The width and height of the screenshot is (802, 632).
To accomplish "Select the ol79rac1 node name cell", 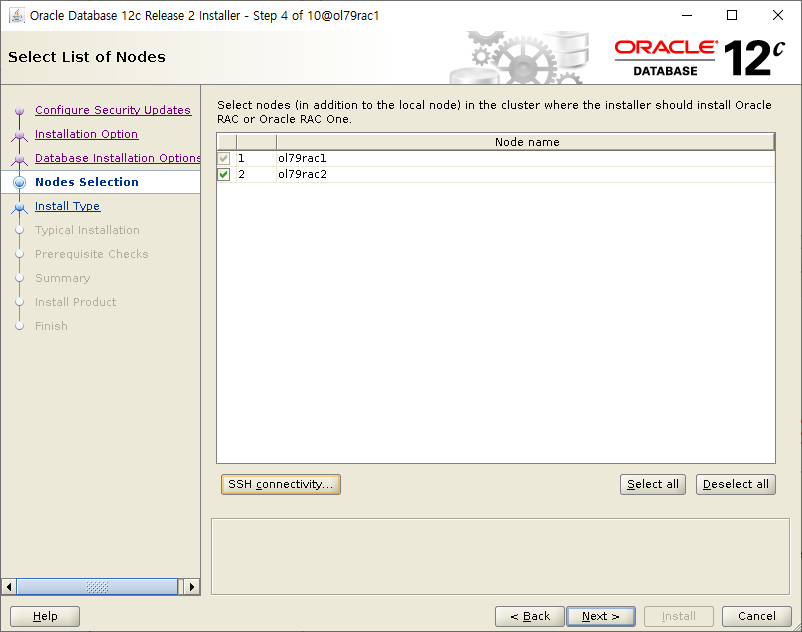I will tap(525, 159).
